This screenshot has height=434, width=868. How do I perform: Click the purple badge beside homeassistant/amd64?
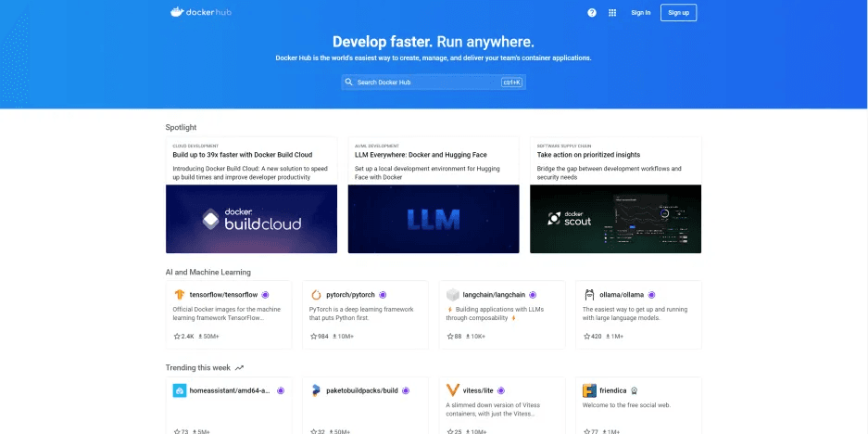[281, 390]
